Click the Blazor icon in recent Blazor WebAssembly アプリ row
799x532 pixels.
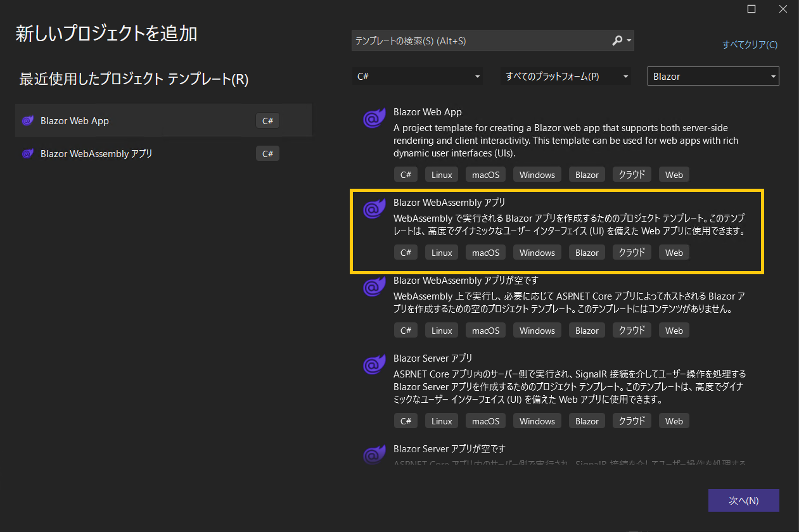27,154
